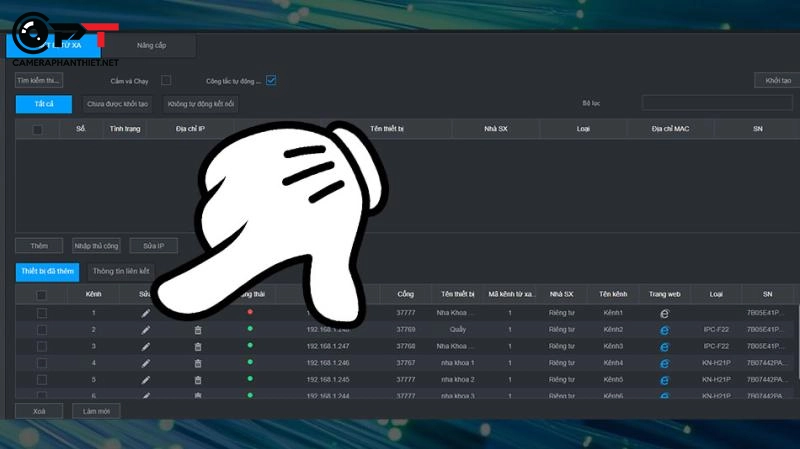Click the edit pencil icon for channel 5
800x449 pixels.
pyautogui.click(x=146, y=380)
